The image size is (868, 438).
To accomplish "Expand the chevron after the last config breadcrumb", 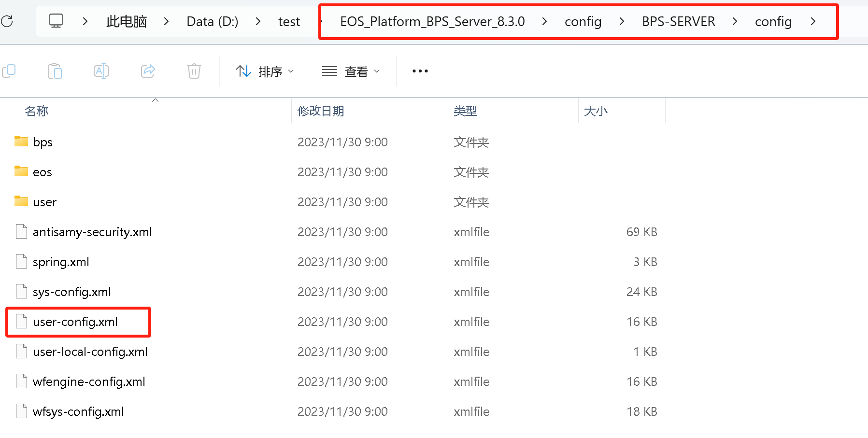I will point(813,21).
